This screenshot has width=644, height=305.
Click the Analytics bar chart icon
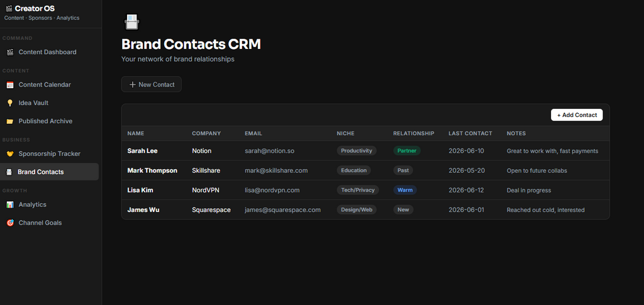10,204
